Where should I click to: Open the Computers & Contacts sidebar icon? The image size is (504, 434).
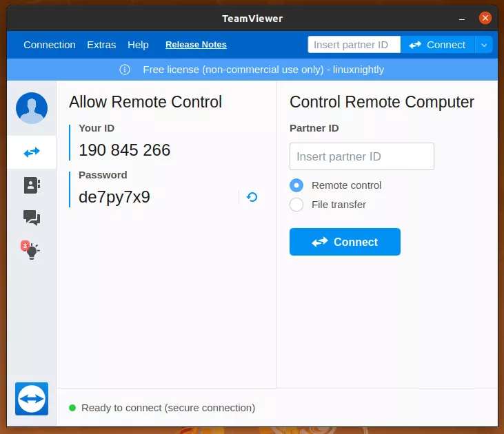[32, 185]
